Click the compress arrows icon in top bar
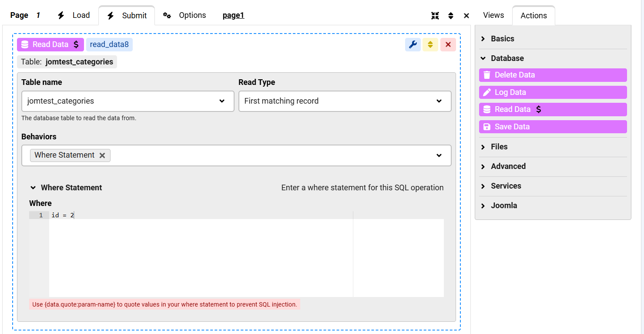Viewport: 644px width, 334px height. 435,16
